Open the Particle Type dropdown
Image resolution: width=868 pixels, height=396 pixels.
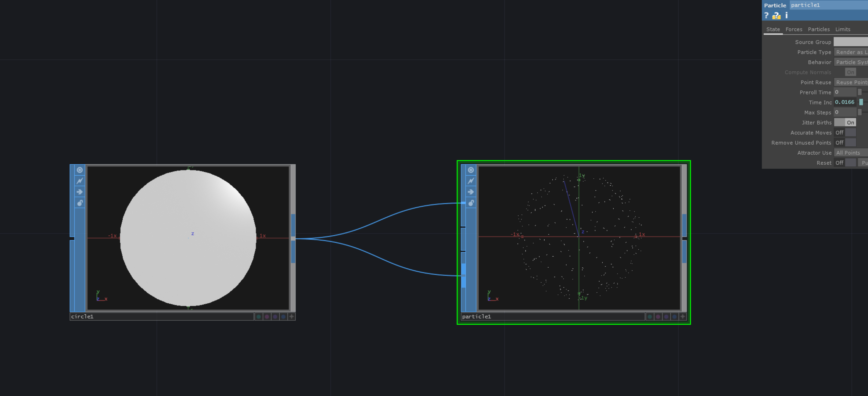(x=851, y=52)
